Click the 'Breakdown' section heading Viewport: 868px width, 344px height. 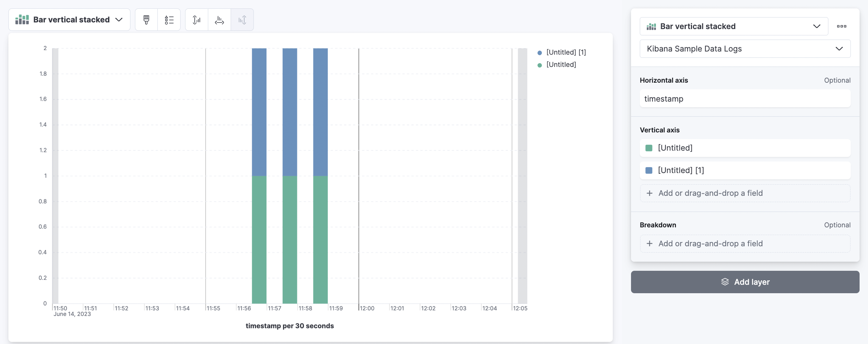click(x=658, y=225)
